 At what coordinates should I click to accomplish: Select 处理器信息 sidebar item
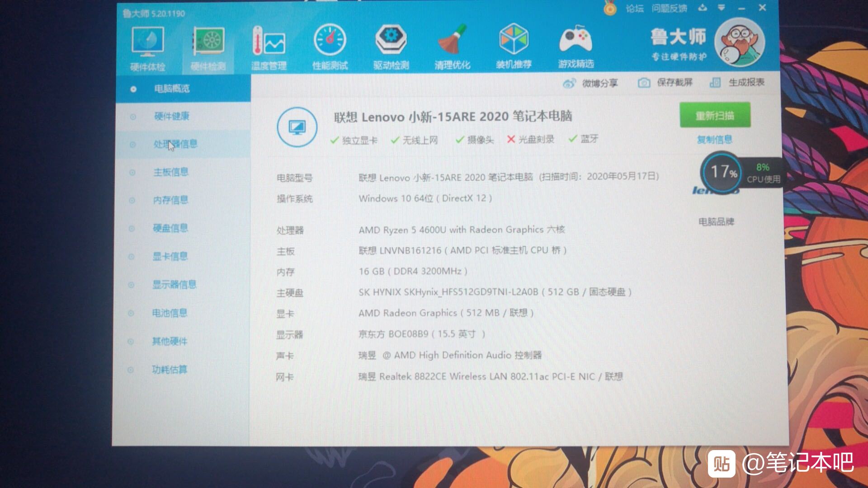183,144
